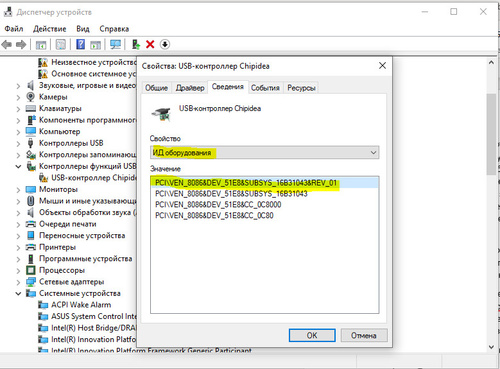Select the PCI value ending SUBSYS_16B31043
This screenshot has width=500, height=369.
point(231,194)
